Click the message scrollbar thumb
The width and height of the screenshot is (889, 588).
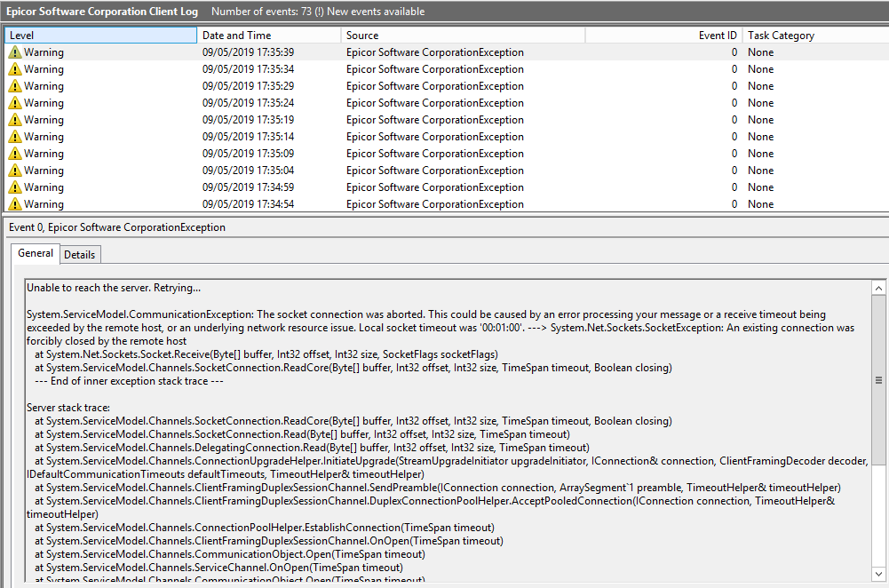878,380
